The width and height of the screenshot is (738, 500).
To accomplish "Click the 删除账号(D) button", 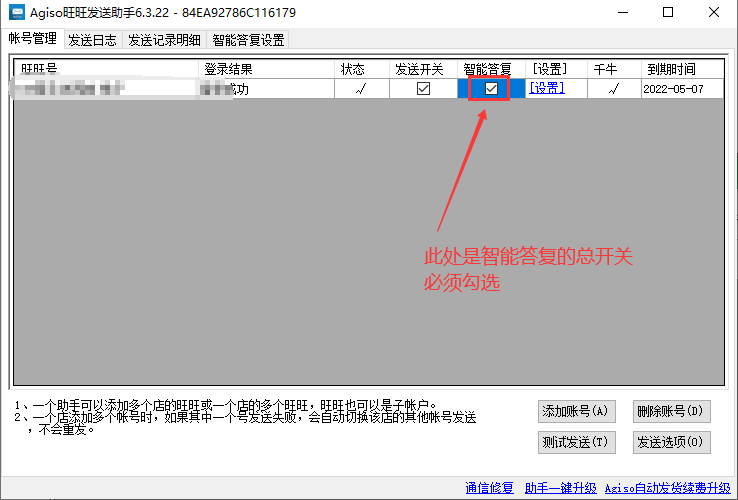I will pyautogui.click(x=671, y=411).
